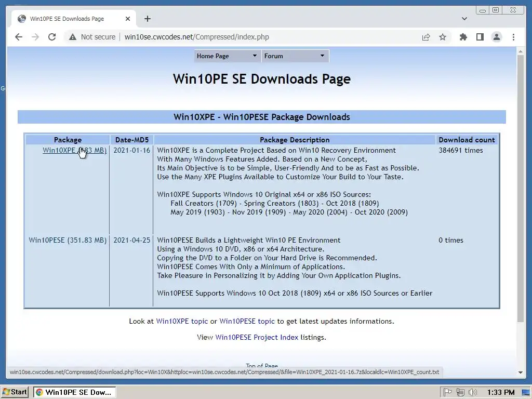Click the Chrome taskbar button
This screenshot has height=399, width=532.
[x=75, y=392]
